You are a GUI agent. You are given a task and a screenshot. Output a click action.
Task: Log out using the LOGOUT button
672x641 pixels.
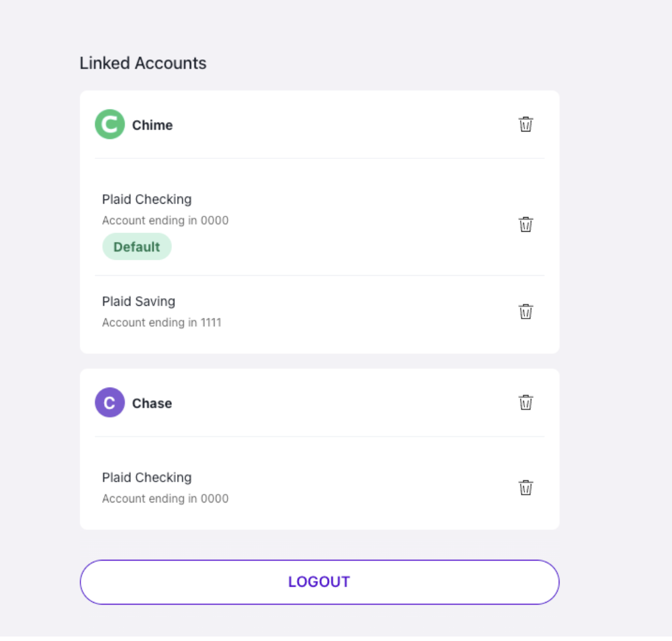coord(320,582)
